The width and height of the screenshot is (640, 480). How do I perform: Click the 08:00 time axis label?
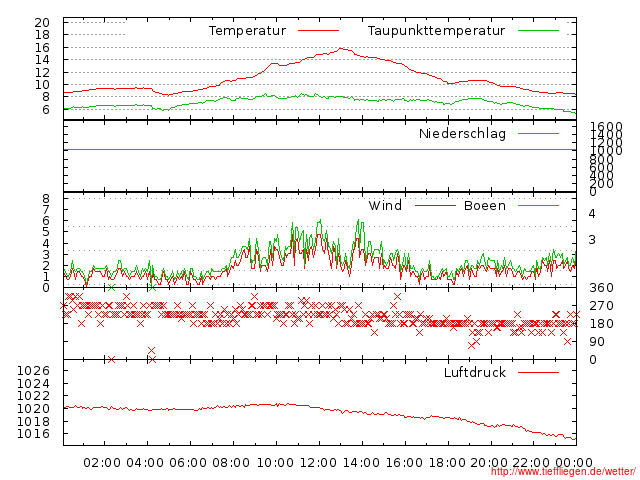(231, 463)
